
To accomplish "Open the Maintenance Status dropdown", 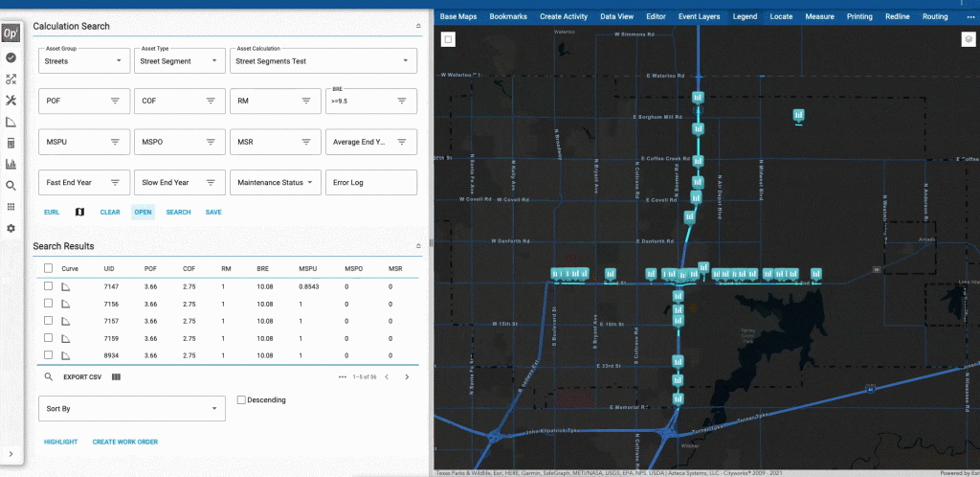I will 273,182.
